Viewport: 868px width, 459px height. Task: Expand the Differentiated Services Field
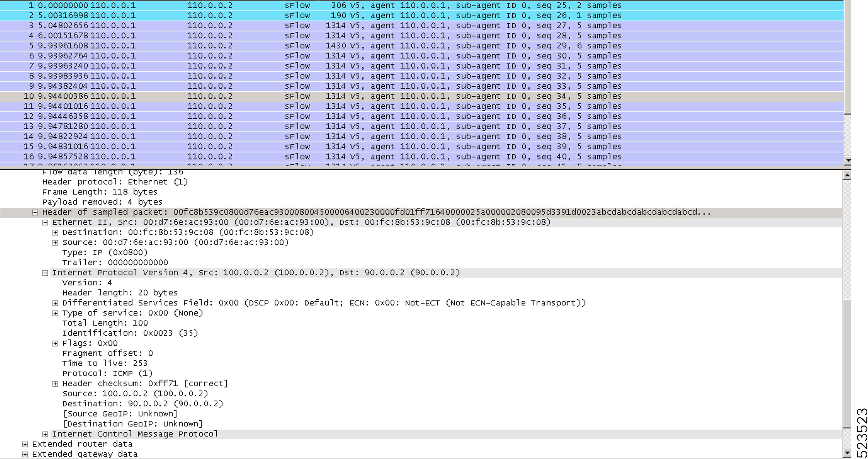tap(55, 303)
